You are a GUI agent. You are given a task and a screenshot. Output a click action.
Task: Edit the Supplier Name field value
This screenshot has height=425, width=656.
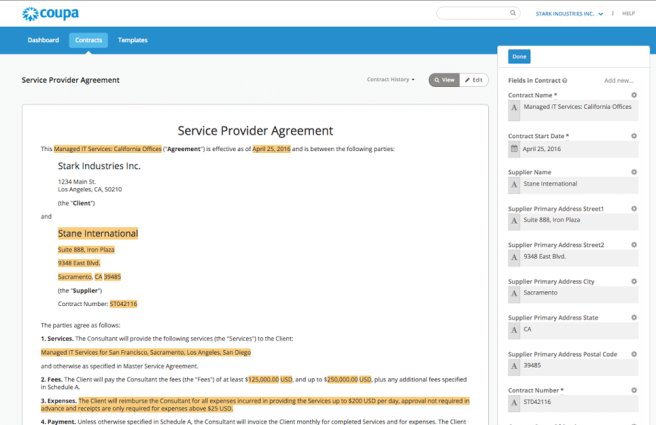(579, 185)
